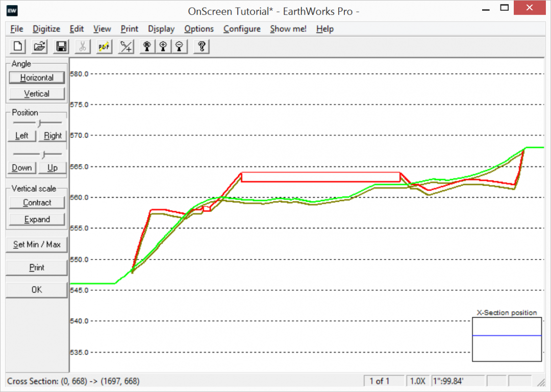Export to PDF using the PDF icon

coord(104,46)
